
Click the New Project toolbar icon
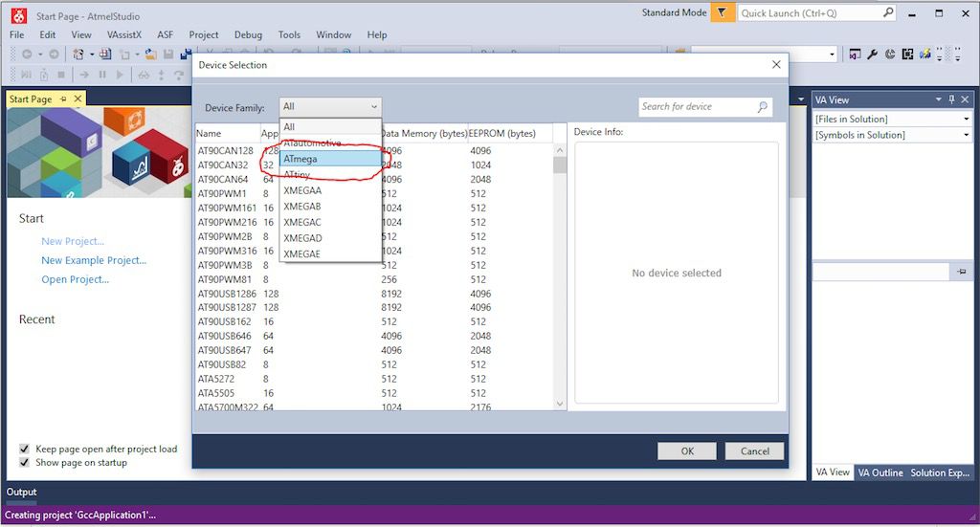pyautogui.click(x=78, y=55)
